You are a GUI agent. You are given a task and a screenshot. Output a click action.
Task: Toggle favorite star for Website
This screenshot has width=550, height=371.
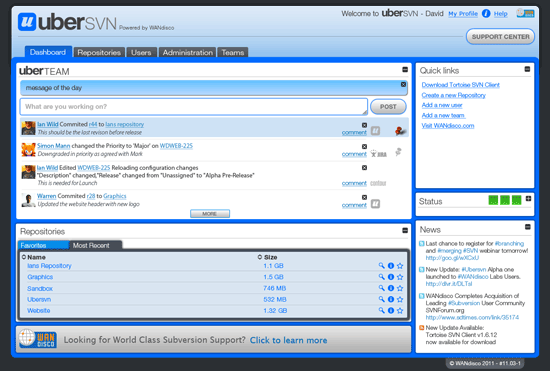(x=400, y=311)
